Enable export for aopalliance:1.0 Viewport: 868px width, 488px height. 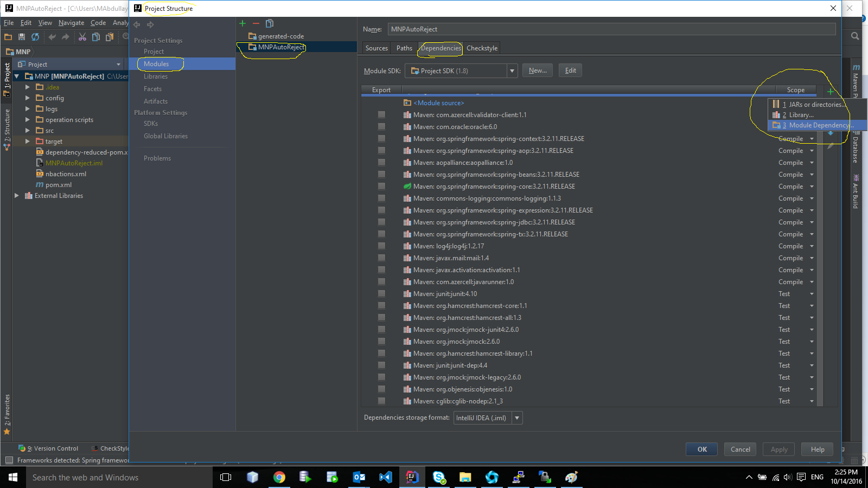382,163
